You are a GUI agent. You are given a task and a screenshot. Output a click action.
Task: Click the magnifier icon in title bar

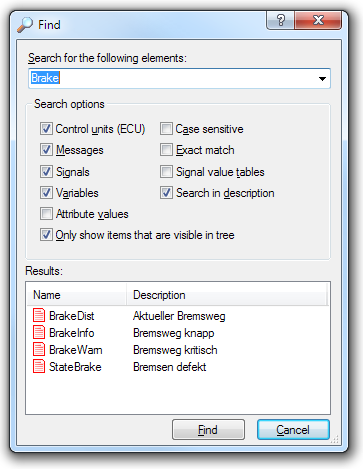pyautogui.click(x=25, y=25)
